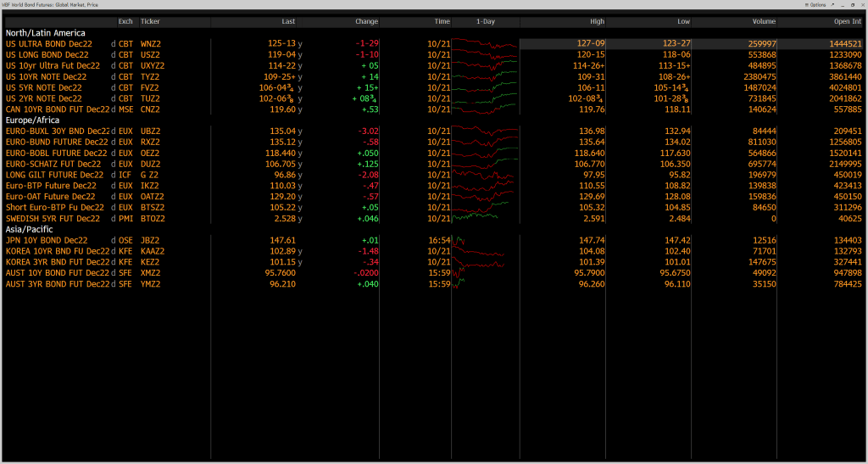Sort by the Change column header
Viewport: 868px width, 464px height.
tap(366, 20)
